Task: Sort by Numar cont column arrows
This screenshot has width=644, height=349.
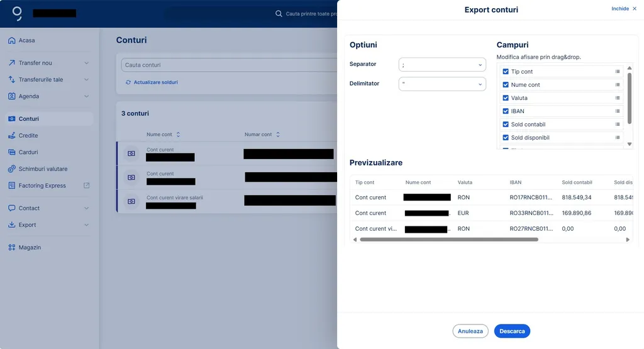Action: click(278, 135)
